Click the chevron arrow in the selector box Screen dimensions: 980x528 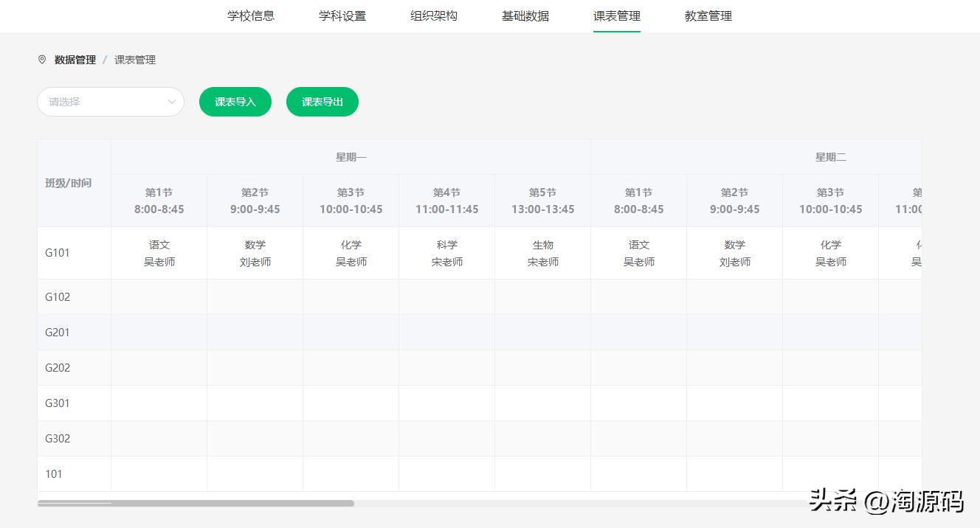click(x=172, y=102)
